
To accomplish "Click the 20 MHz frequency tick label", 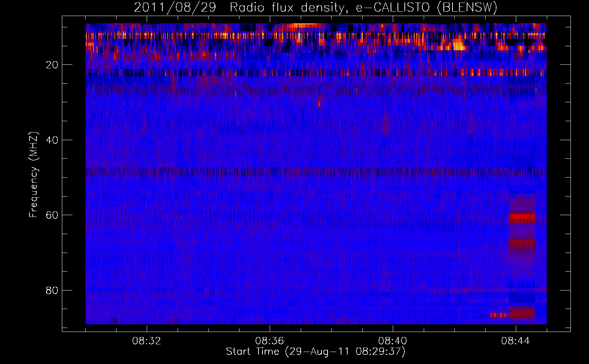I will pos(52,65).
